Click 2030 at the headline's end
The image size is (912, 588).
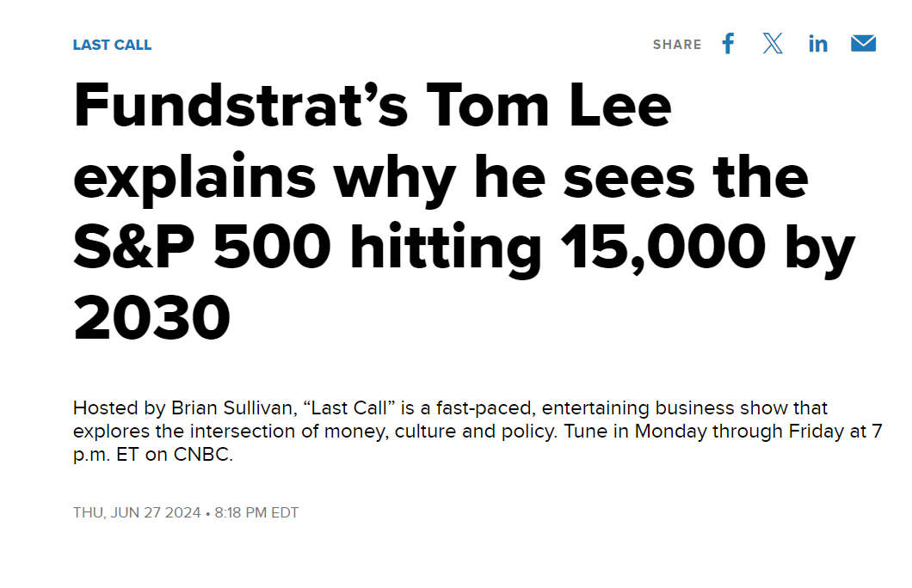tap(151, 318)
